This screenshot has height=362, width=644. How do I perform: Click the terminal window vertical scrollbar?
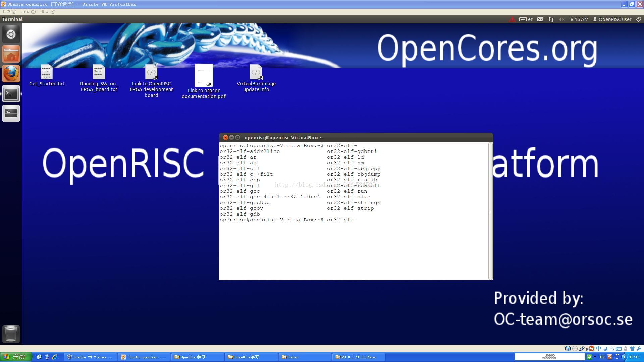[490, 211]
